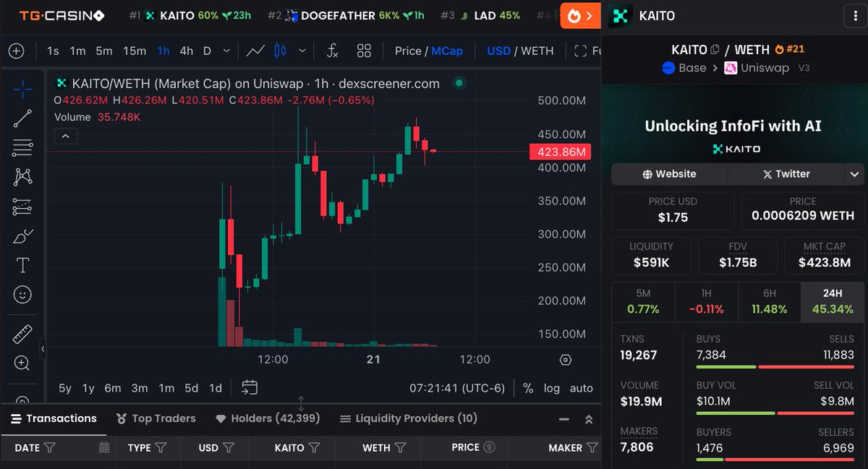This screenshot has height=469, width=868.
Task: Toggle PRICE column currency dollar icon
Action: [489, 447]
